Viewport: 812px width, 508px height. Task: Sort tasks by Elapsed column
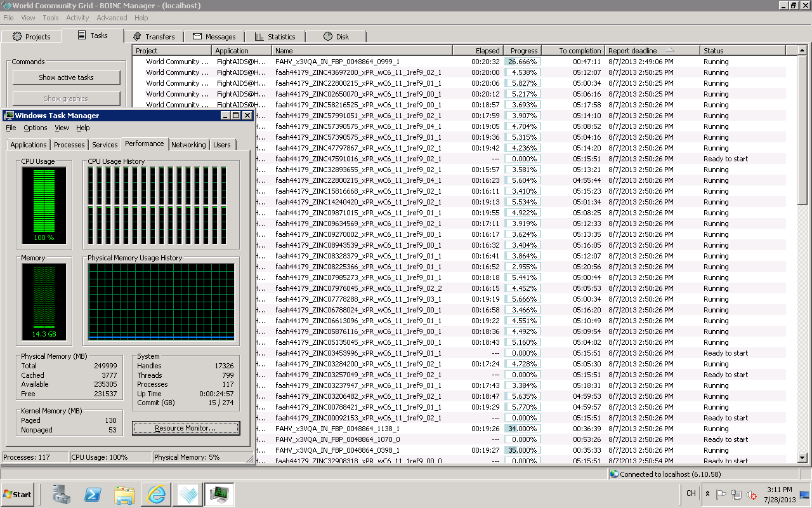coord(478,50)
